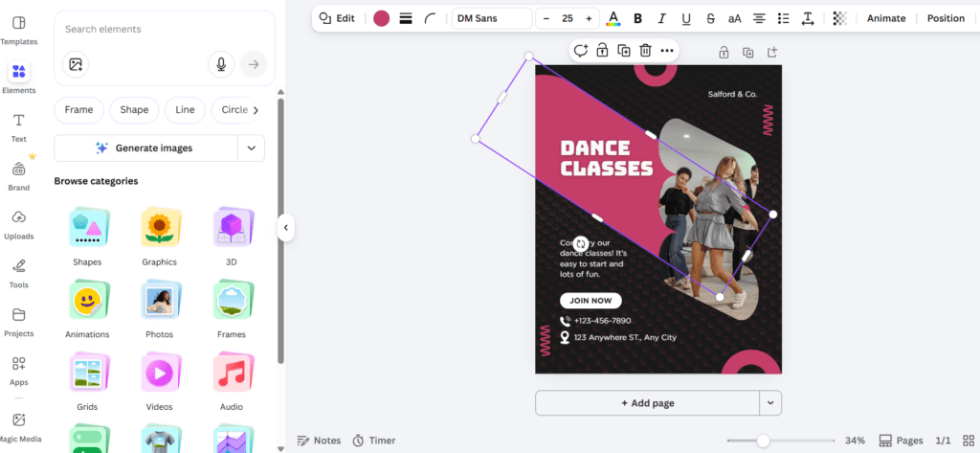Toggle italic text style

[661, 18]
